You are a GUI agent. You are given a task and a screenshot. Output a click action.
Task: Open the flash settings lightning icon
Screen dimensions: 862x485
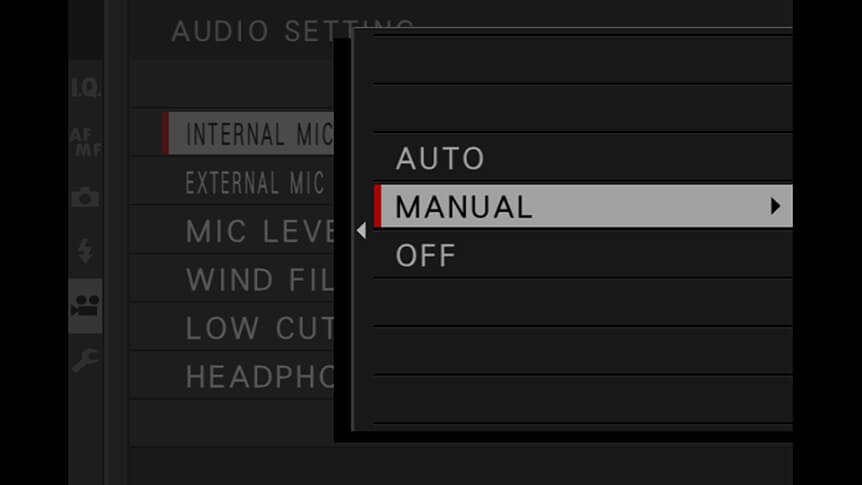click(x=85, y=251)
